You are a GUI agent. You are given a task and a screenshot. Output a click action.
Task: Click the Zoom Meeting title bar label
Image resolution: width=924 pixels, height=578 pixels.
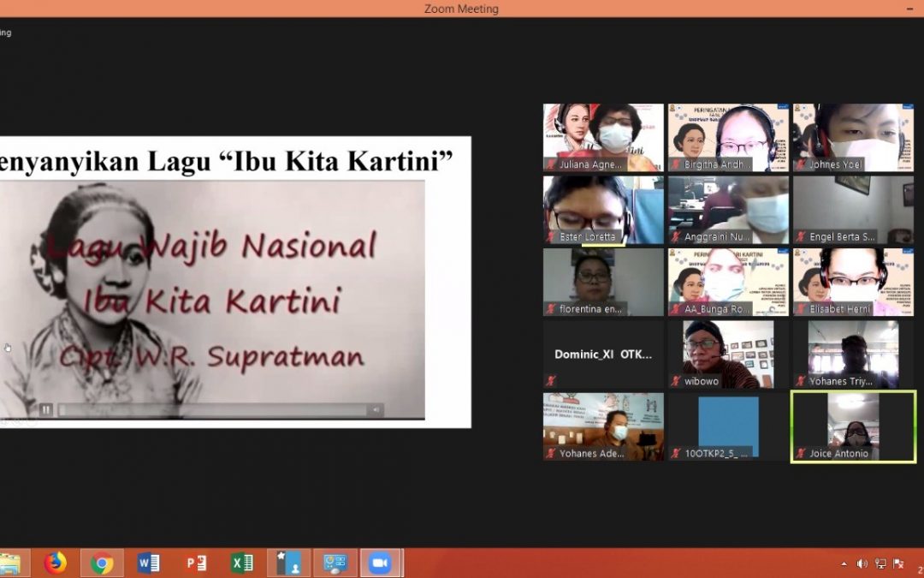[x=462, y=9]
